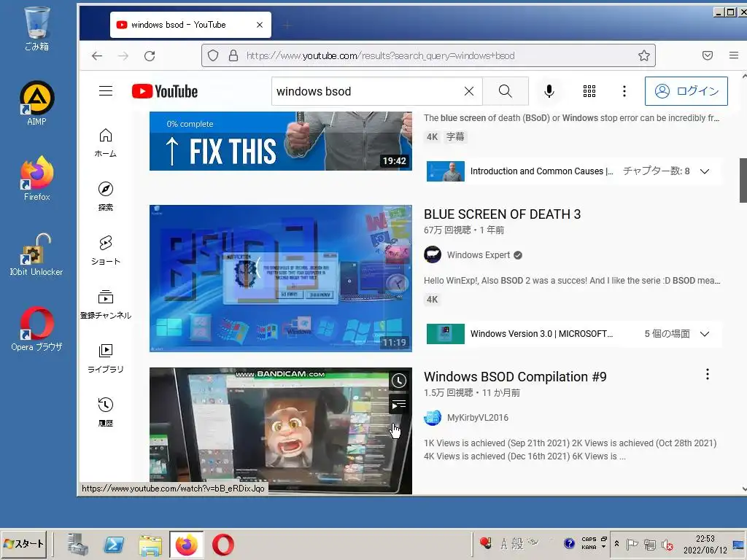Open Explore (探索) in sidebar
Screen dimensions: 747x560
click(x=105, y=196)
